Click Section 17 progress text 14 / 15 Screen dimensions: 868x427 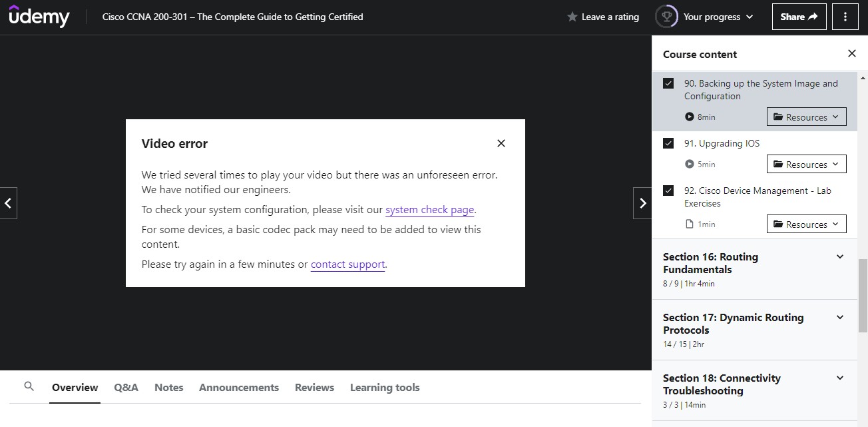pos(674,344)
